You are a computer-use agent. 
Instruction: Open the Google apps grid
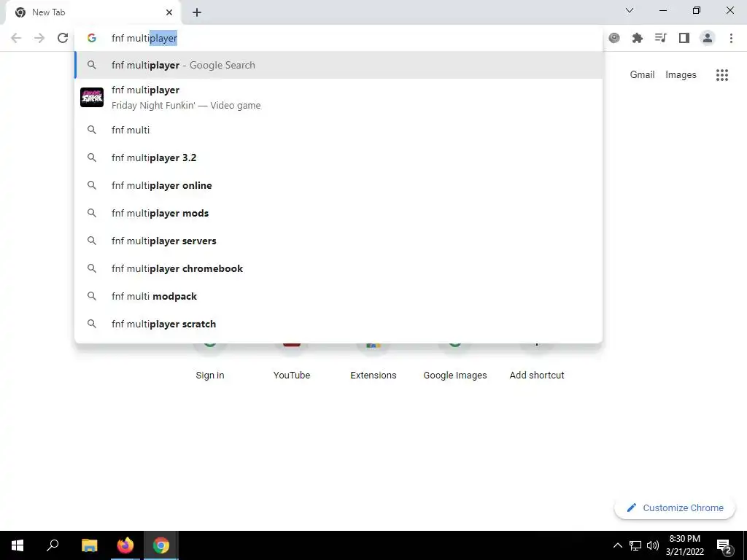(x=721, y=75)
